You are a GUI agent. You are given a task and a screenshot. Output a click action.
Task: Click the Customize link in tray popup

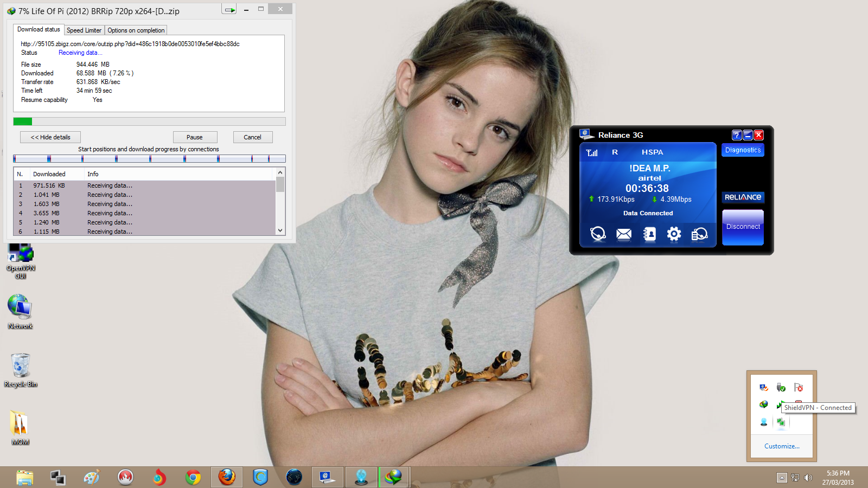tap(782, 446)
